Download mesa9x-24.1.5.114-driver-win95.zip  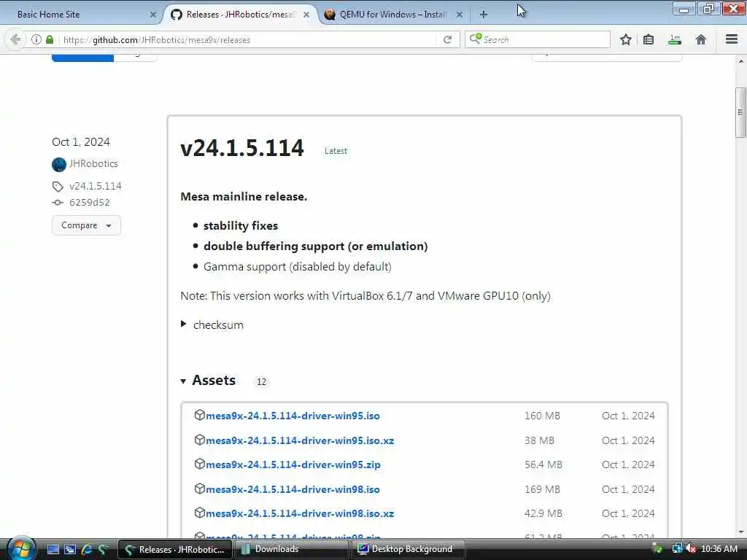tap(293, 464)
